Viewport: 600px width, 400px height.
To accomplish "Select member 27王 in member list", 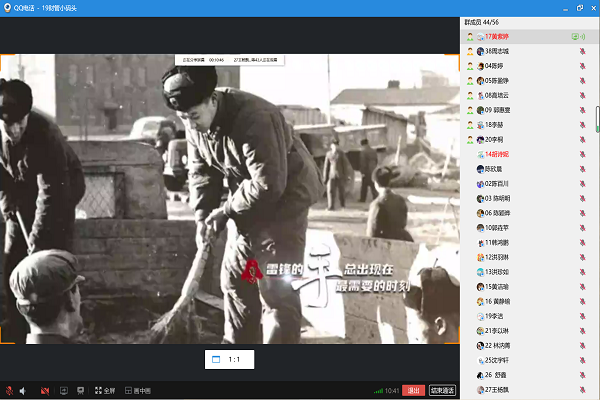I will tap(528, 390).
